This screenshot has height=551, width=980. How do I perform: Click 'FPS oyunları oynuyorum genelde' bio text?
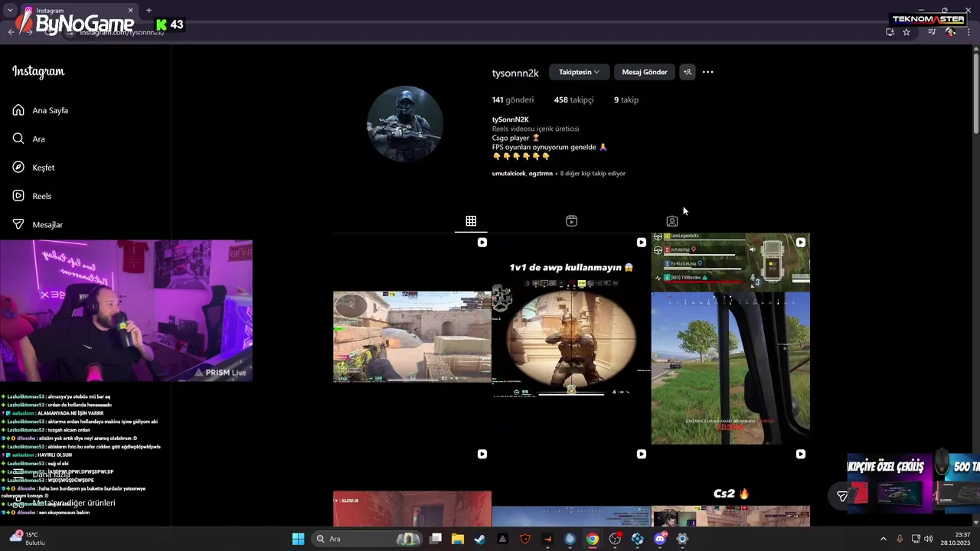point(544,147)
